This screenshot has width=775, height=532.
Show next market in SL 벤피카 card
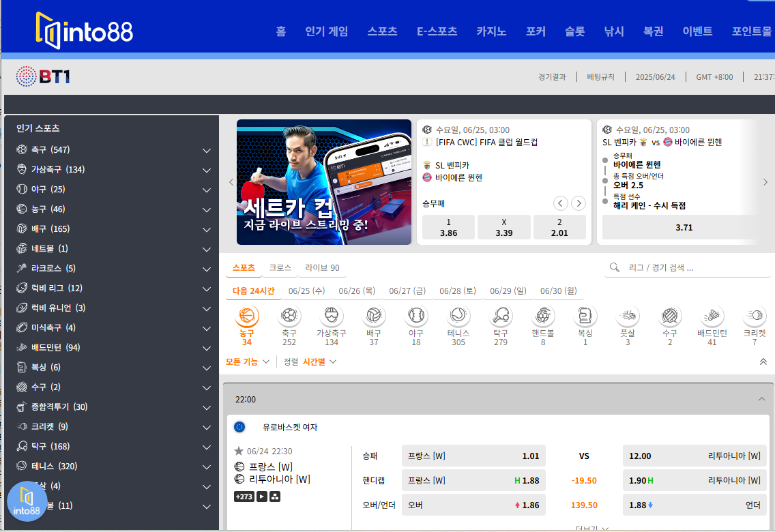pos(579,203)
